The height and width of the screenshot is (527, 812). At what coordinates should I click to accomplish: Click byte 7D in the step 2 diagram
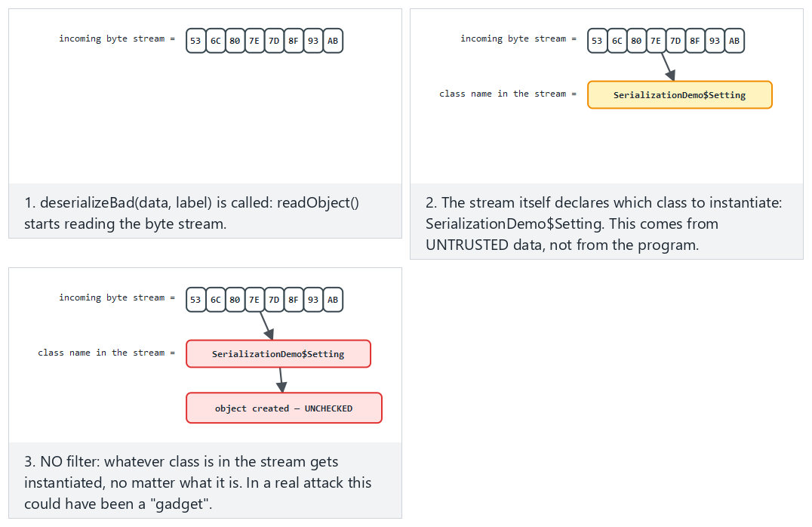click(675, 41)
